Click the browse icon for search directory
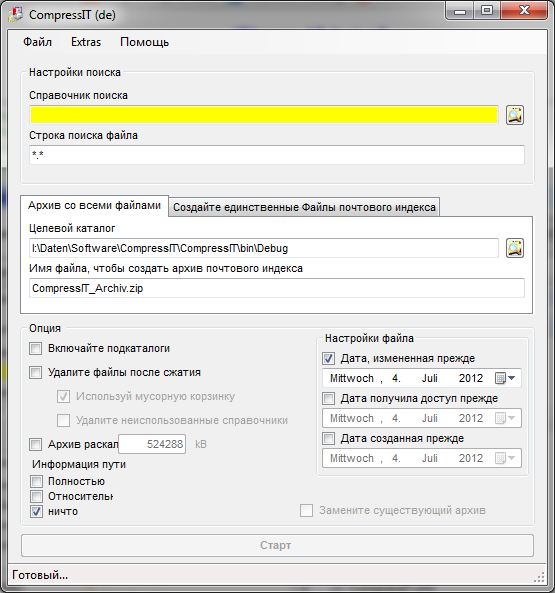The width and height of the screenshot is (555, 593). click(x=515, y=115)
